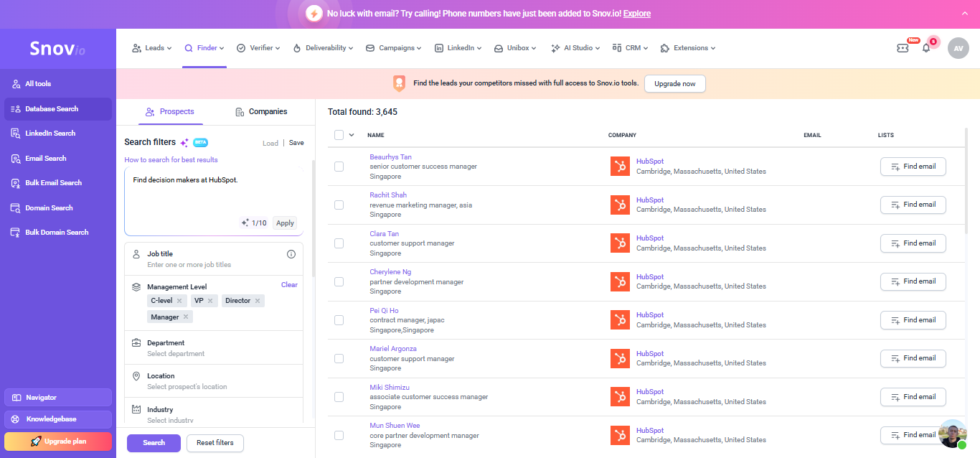Screen dimensions: 980x458
Task: Open 'How to search for best results' link
Action: [x=171, y=160]
